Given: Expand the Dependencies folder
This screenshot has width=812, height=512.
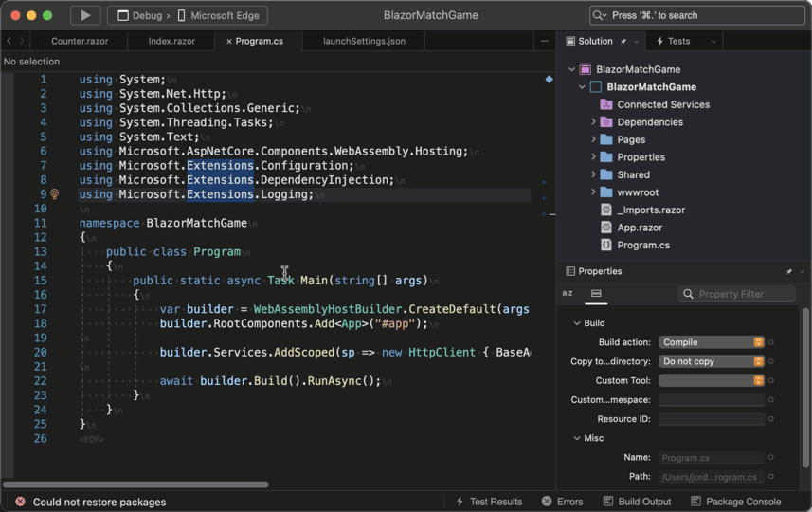Looking at the screenshot, I should pos(594,122).
